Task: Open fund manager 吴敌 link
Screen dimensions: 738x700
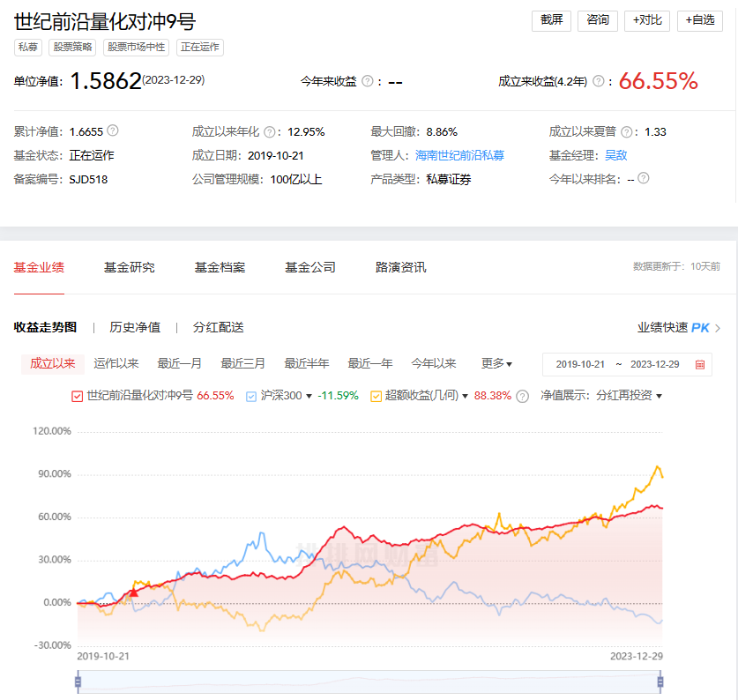Action: 615,155
